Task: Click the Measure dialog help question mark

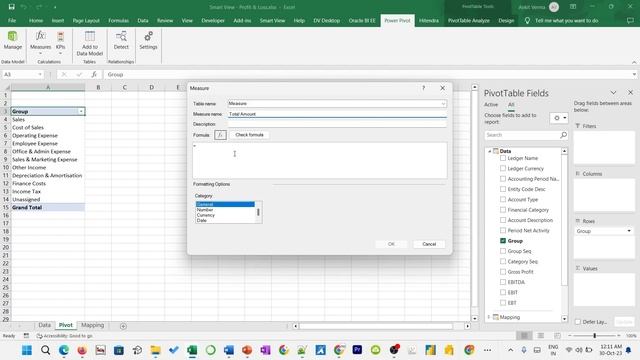Action: click(x=423, y=88)
